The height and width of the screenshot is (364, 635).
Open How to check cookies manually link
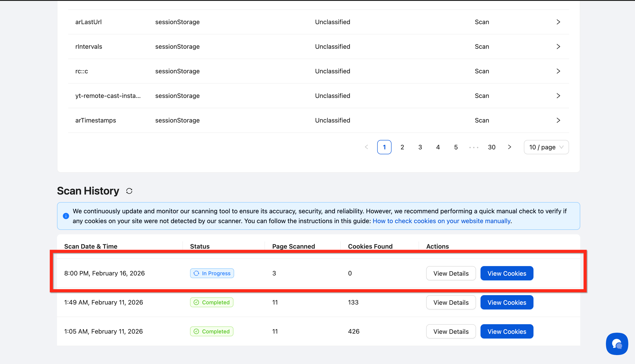(x=441, y=221)
